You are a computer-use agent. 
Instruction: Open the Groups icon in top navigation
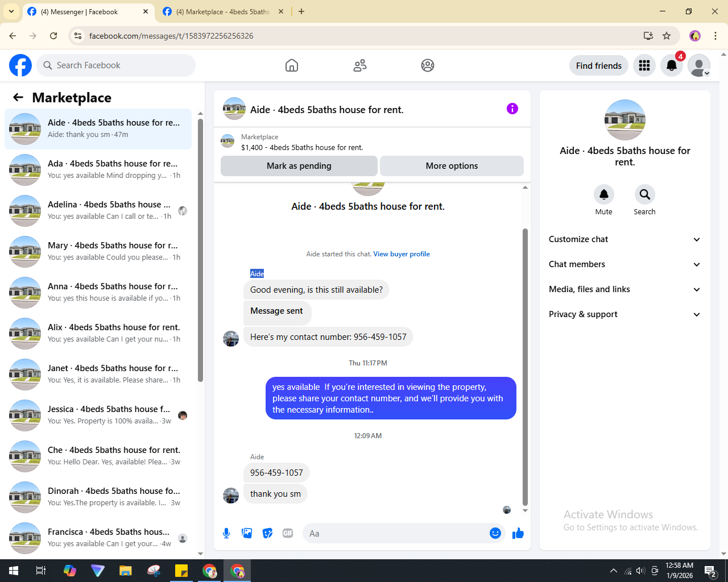[428, 65]
